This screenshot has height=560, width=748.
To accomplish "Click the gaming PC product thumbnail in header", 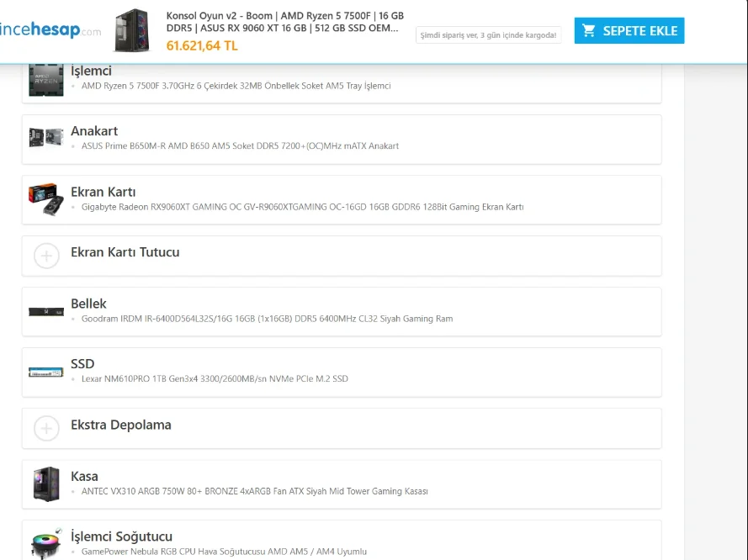I will coord(132,30).
